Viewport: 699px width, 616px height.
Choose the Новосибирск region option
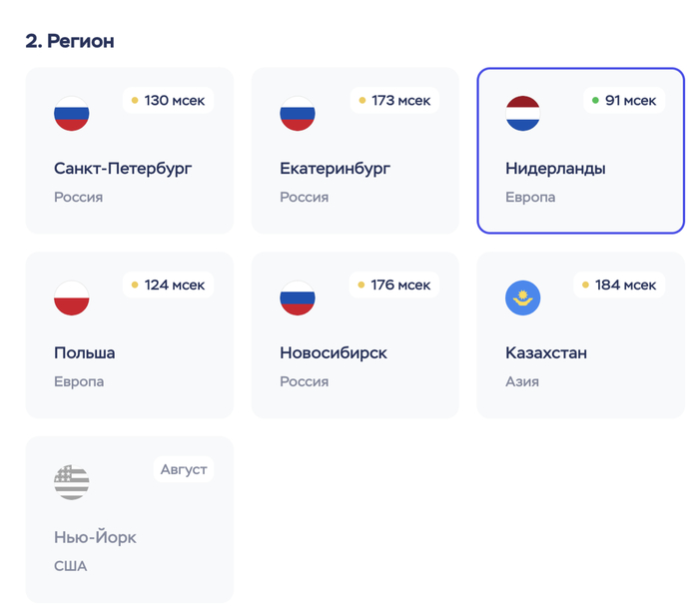(354, 354)
